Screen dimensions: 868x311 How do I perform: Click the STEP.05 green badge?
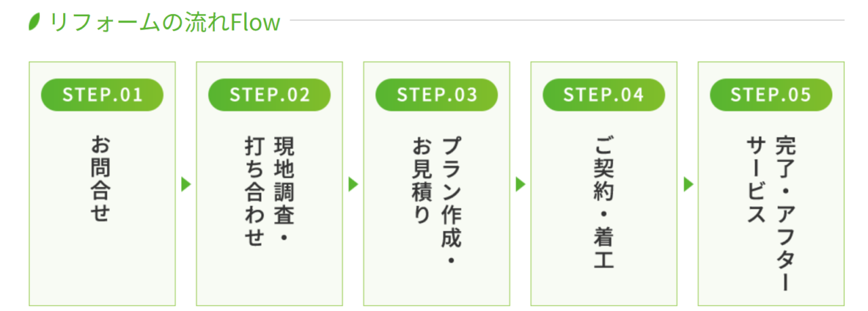tap(771, 95)
